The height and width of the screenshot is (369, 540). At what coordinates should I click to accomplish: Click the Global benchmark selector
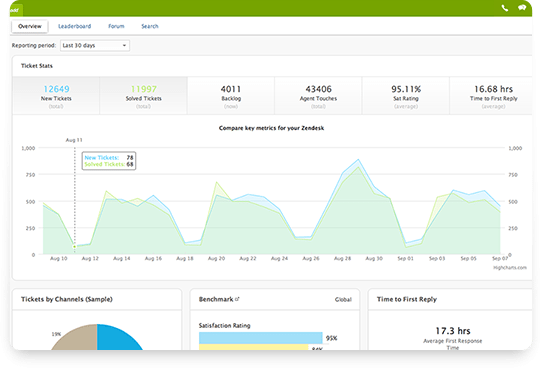tap(343, 299)
